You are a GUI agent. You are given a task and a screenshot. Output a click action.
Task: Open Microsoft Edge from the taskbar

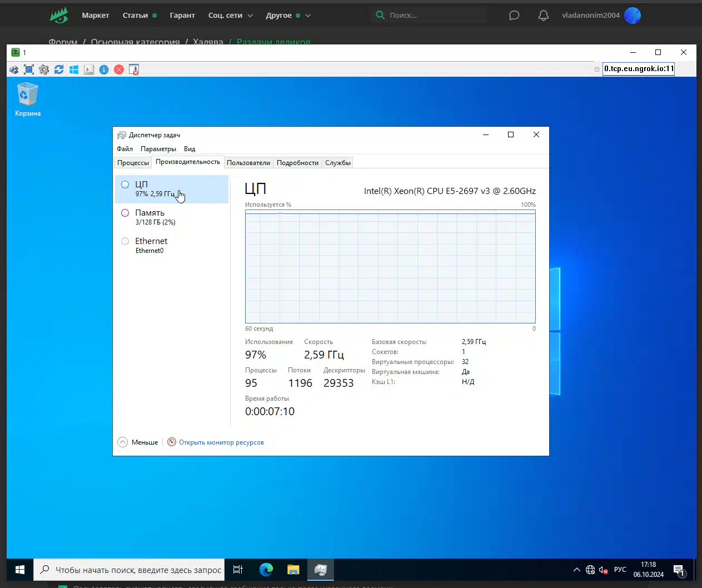pos(266,570)
